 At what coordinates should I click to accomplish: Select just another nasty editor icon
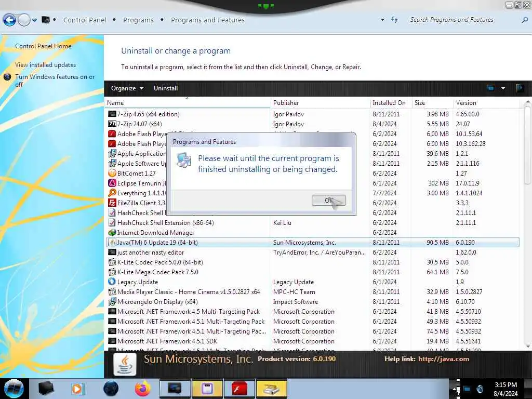[112, 252]
